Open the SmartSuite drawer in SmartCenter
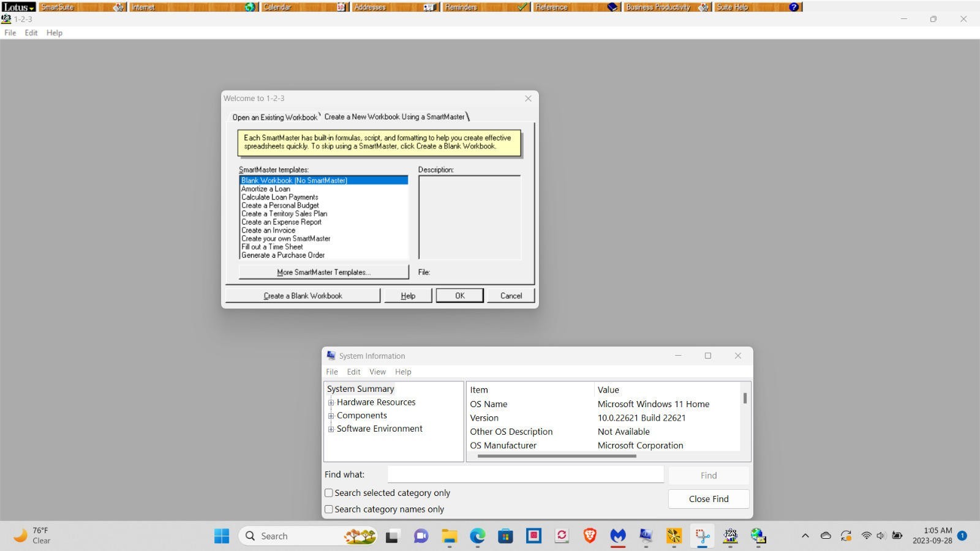 [x=82, y=7]
